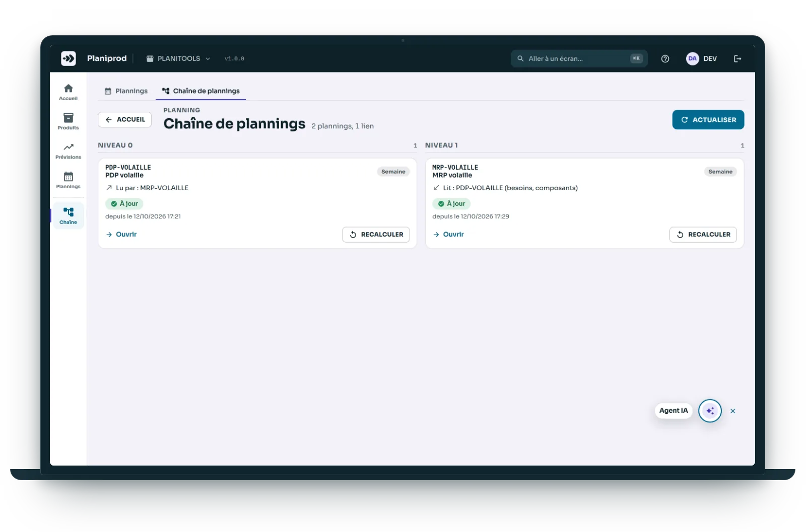This screenshot has height=532, width=806.
Task: Click the DEV user name label
Action: point(710,59)
